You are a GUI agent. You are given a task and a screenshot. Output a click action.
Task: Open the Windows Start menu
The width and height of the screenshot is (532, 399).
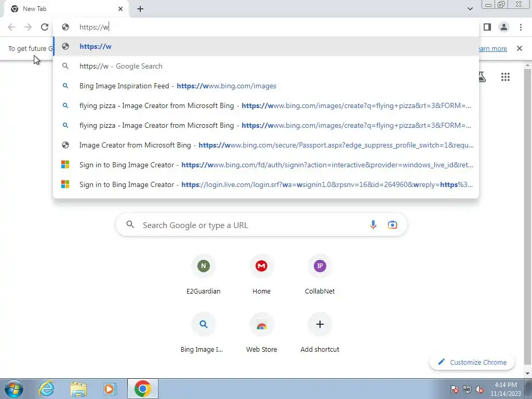(14, 389)
